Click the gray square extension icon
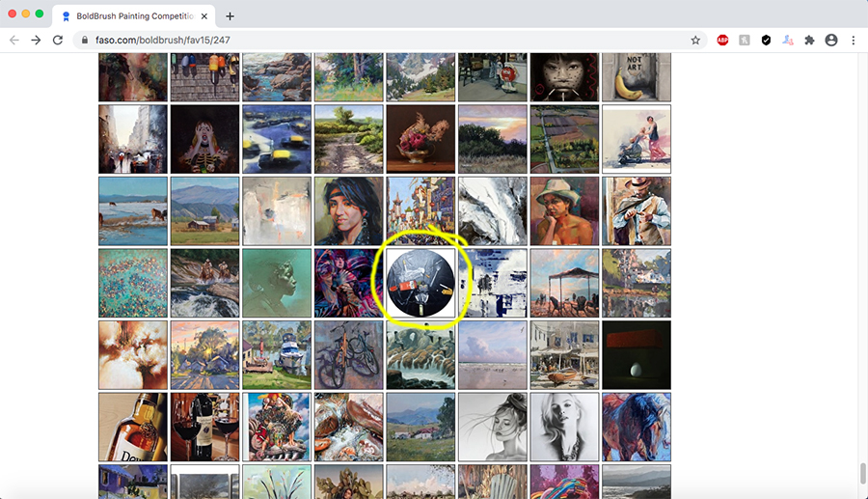 (744, 40)
